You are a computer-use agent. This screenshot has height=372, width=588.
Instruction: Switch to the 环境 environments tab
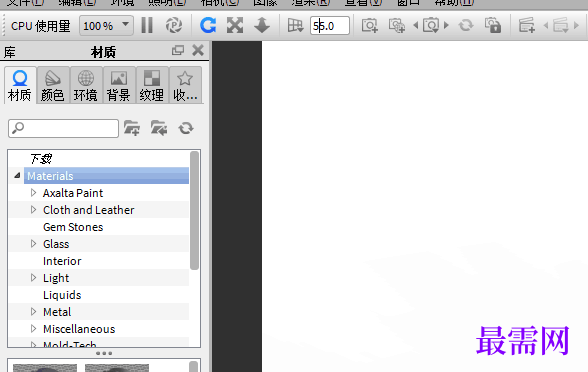tap(86, 86)
